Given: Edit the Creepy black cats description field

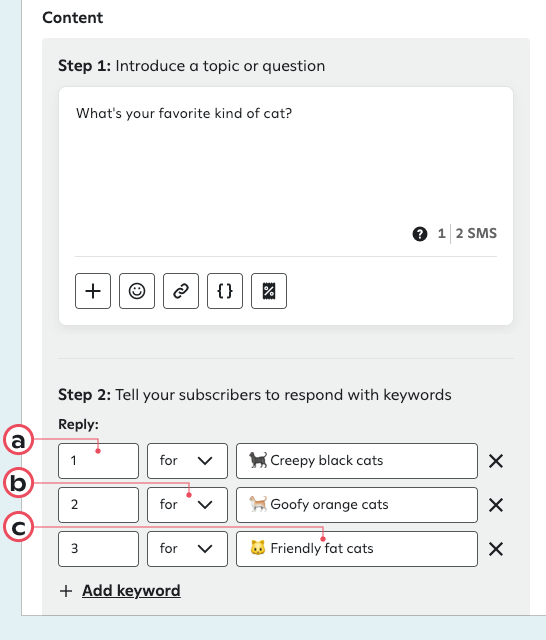Looking at the screenshot, I should [357, 461].
